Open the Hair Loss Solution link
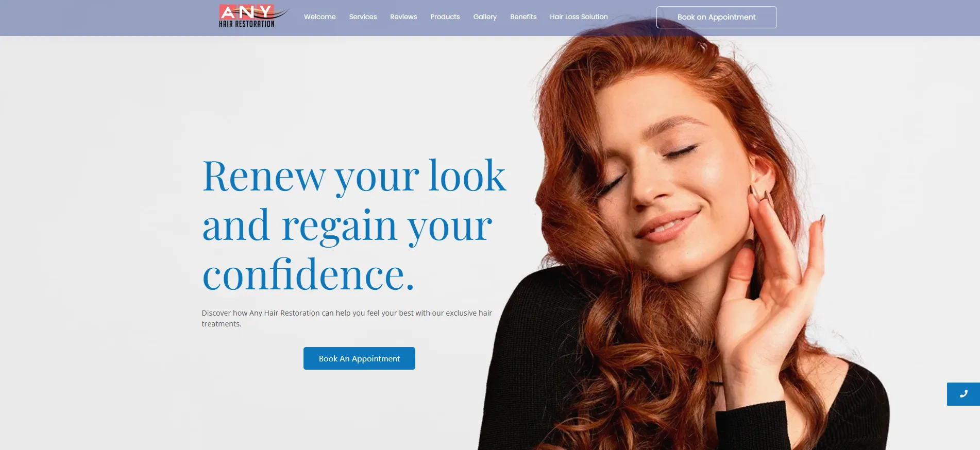The height and width of the screenshot is (450, 980). (579, 17)
